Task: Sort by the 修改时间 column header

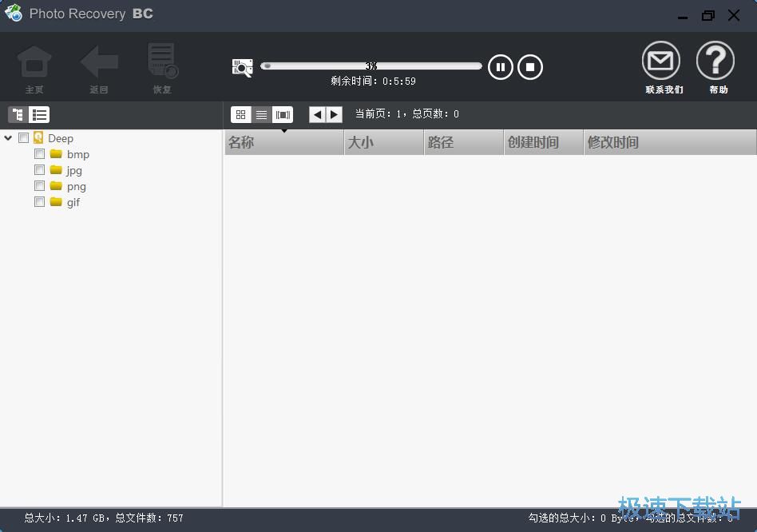Action: (670, 142)
